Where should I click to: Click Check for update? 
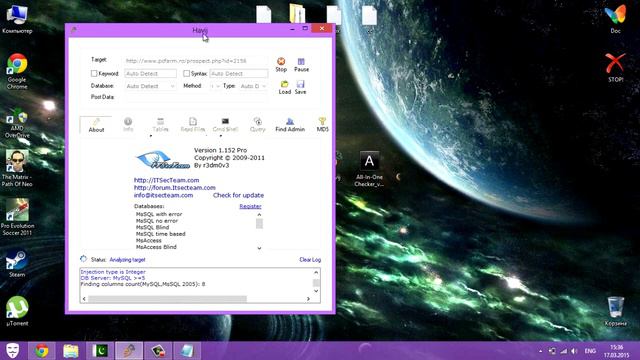point(238,195)
